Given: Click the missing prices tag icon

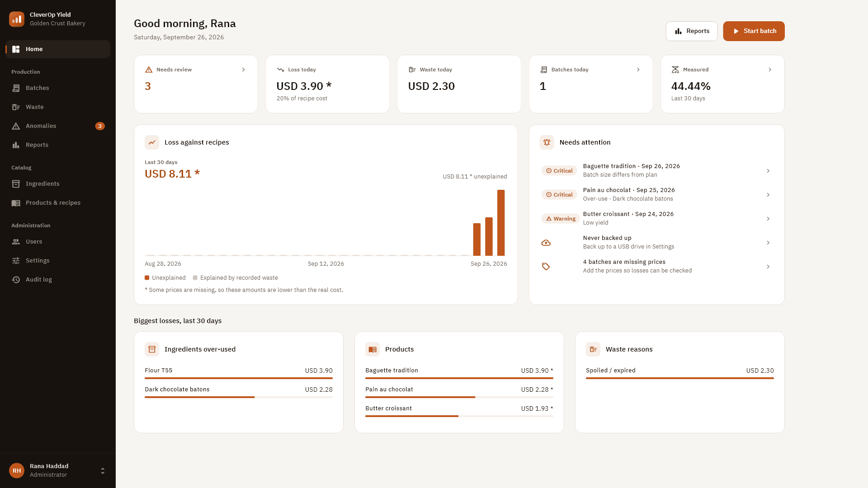Looking at the screenshot, I should 546,267.
